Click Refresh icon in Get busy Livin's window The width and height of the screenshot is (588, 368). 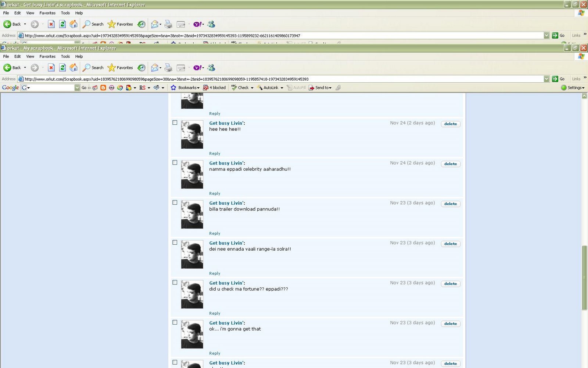click(x=62, y=24)
